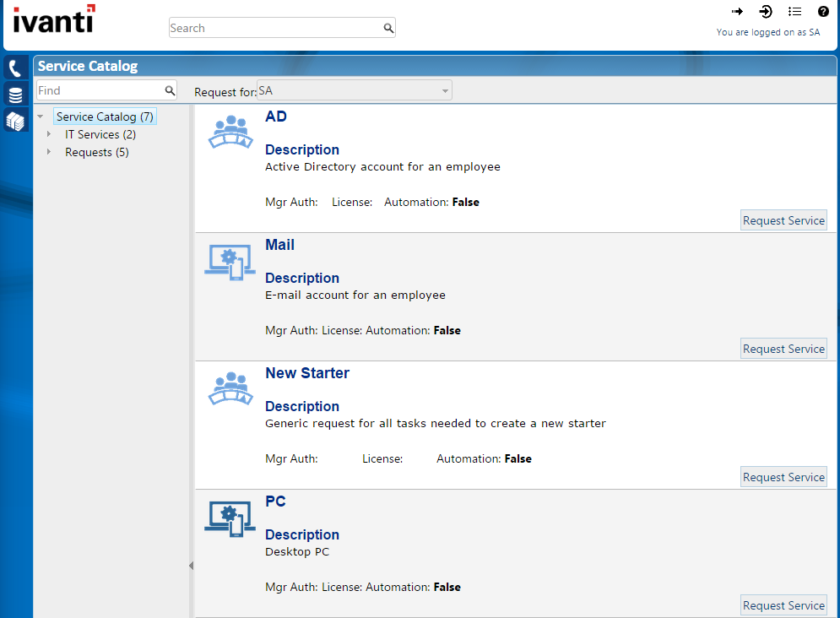Open the AD service title

pos(276,117)
